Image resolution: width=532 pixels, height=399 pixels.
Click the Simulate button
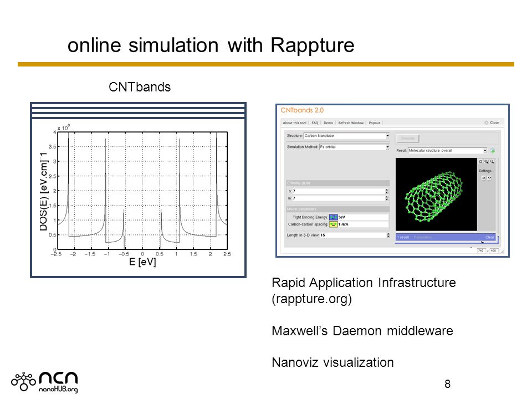(x=408, y=139)
